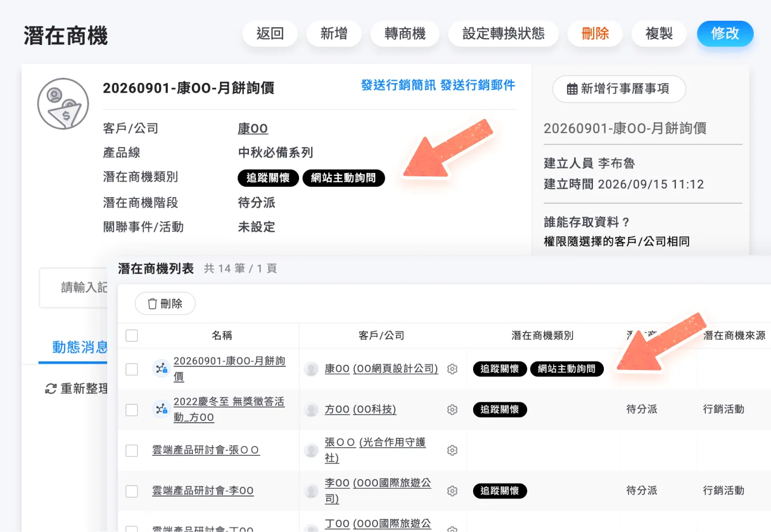Open the 康OO customer link in detail panel
This screenshot has width=771, height=532.
click(253, 129)
